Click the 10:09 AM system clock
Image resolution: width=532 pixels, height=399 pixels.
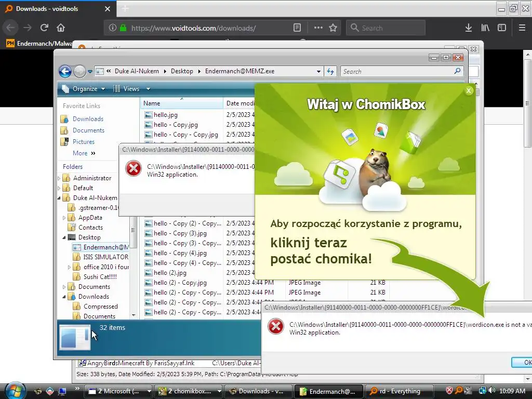pos(512,391)
